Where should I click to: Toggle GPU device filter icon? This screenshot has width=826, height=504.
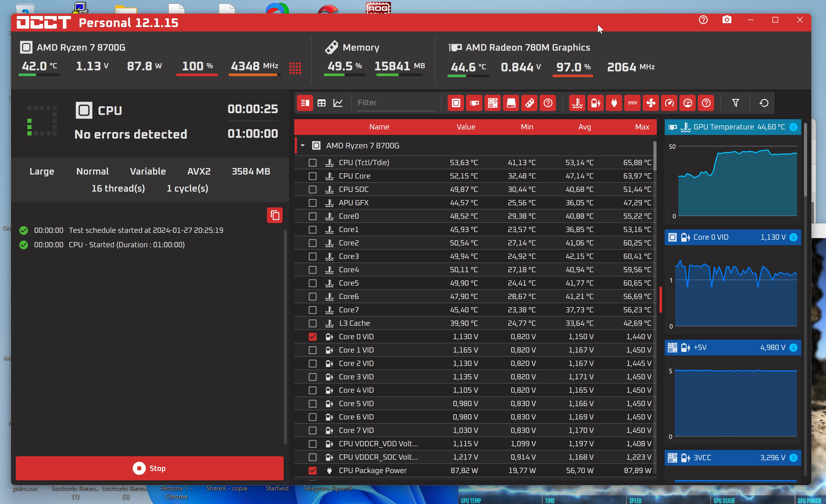click(x=474, y=103)
